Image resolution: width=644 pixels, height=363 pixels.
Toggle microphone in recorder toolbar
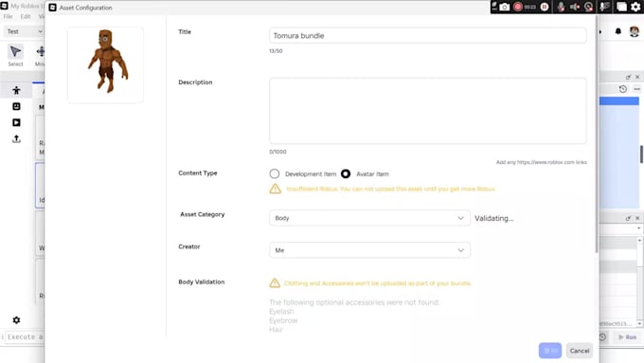[561, 7]
